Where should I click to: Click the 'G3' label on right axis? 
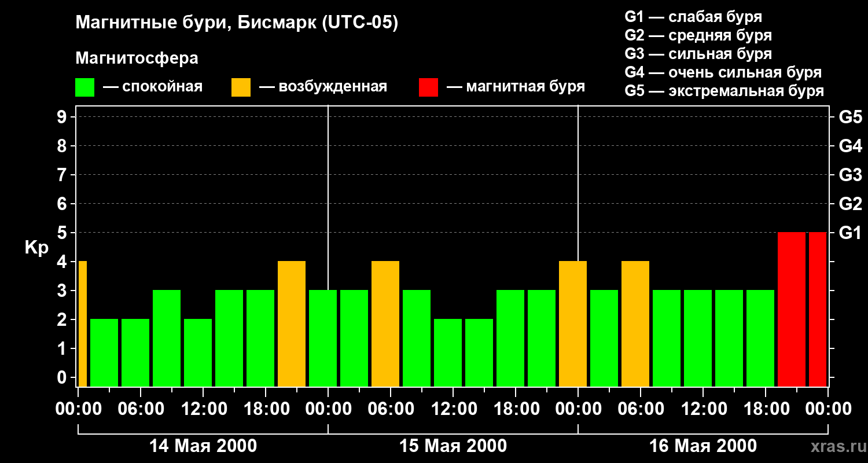(850, 175)
